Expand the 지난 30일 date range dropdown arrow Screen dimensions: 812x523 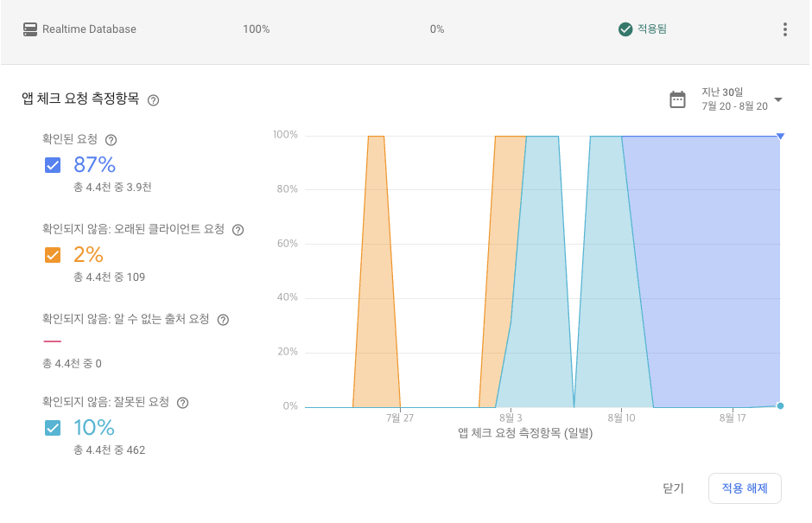[x=777, y=99]
